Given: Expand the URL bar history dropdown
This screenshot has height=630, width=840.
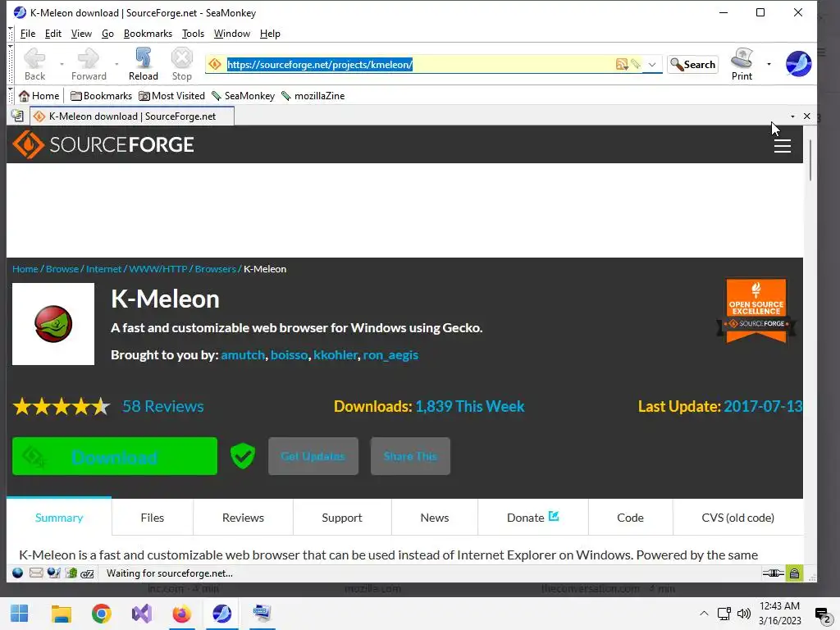Looking at the screenshot, I should [x=652, y=64].
